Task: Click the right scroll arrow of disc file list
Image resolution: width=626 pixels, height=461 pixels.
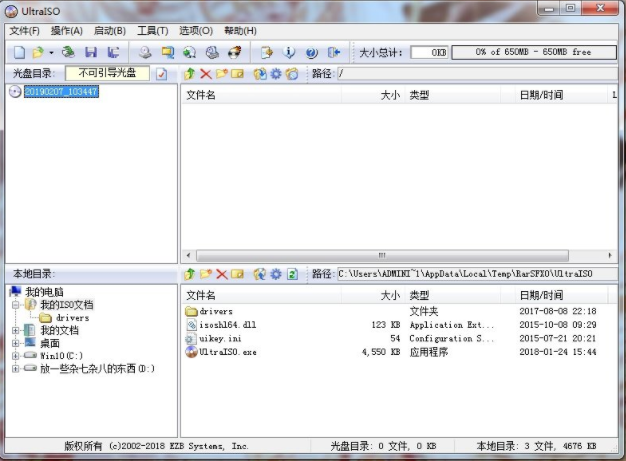Action: coord(610,255)
